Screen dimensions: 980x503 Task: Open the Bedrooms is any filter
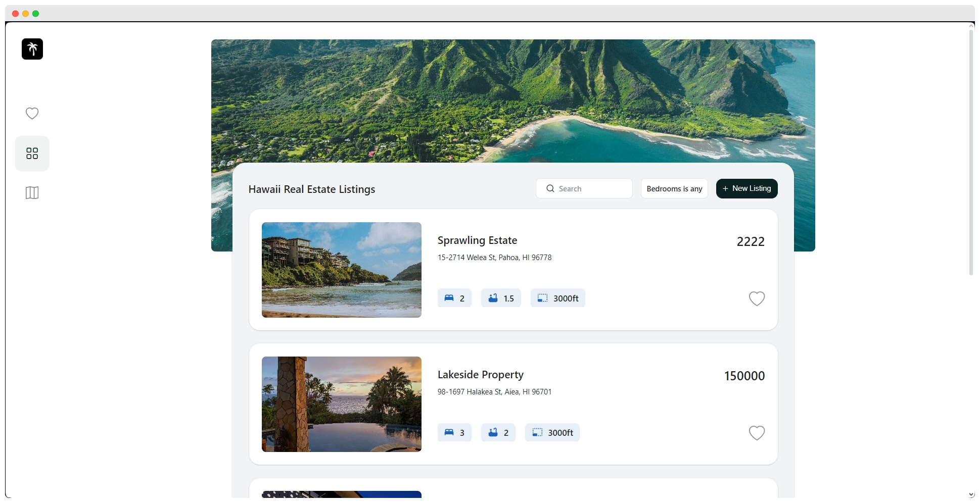[674, 188]
